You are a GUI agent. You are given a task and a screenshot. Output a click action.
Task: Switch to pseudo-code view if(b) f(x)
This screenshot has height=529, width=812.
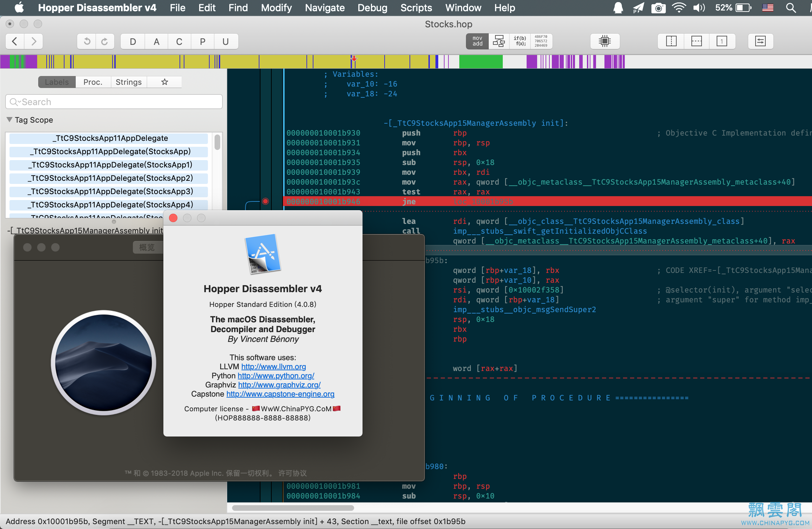520,41
